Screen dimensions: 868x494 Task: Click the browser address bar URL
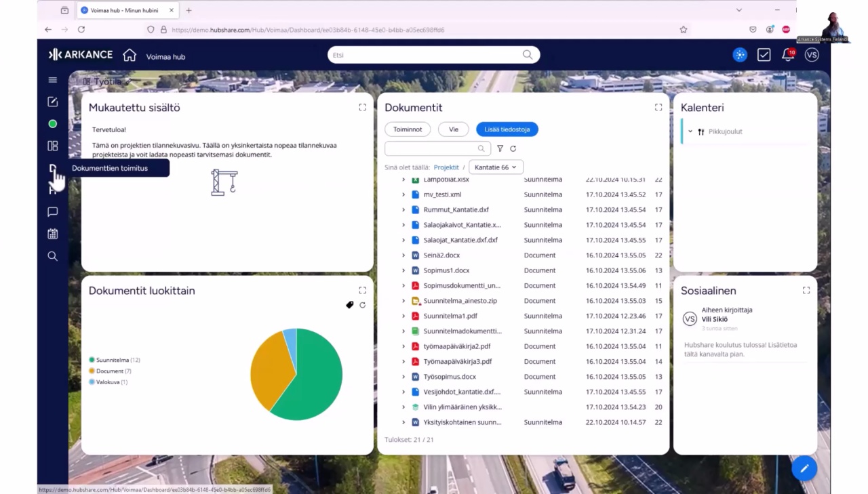308,30
